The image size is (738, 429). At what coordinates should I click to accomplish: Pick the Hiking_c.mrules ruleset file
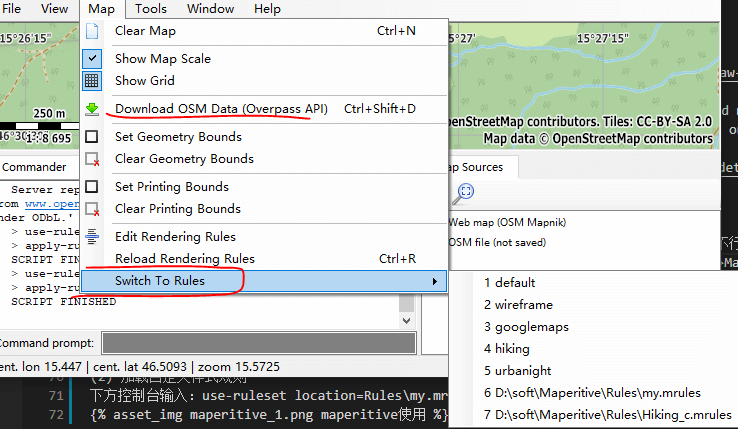pyautogui.click(x=607, y=415)
